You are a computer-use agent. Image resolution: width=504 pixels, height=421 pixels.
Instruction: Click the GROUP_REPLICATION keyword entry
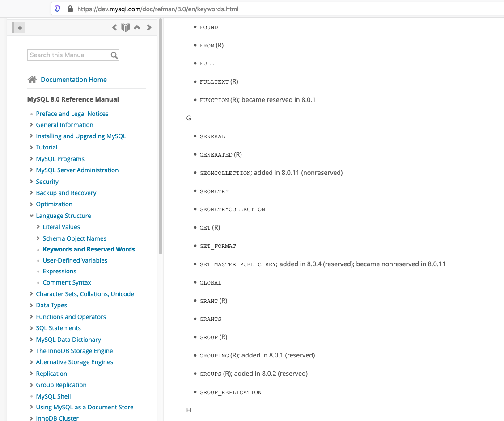(x=230, y=392)
